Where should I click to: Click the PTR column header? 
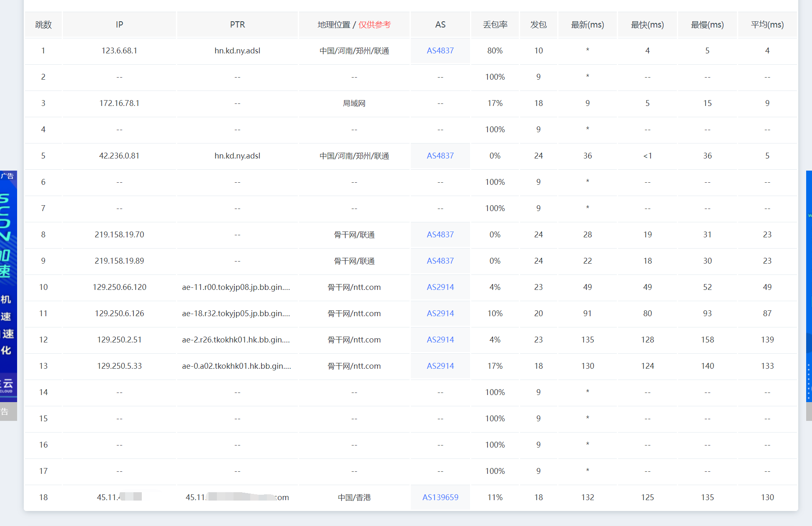click(237, 25)
